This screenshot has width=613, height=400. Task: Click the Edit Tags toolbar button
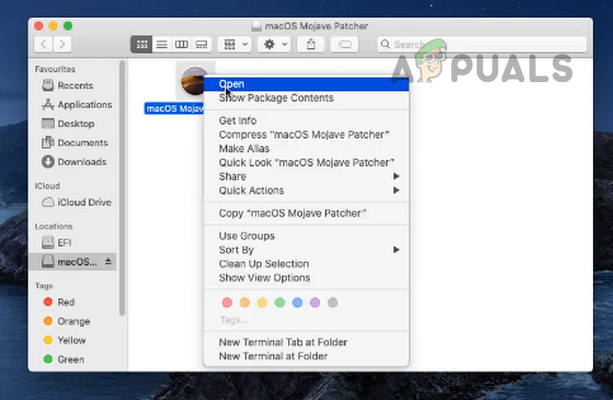344,44
